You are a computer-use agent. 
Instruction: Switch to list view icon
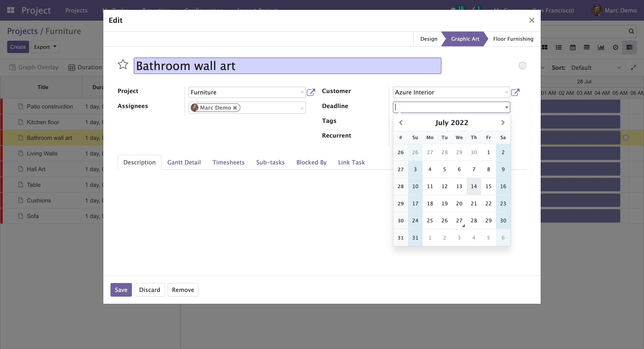[x=559, y=47]
